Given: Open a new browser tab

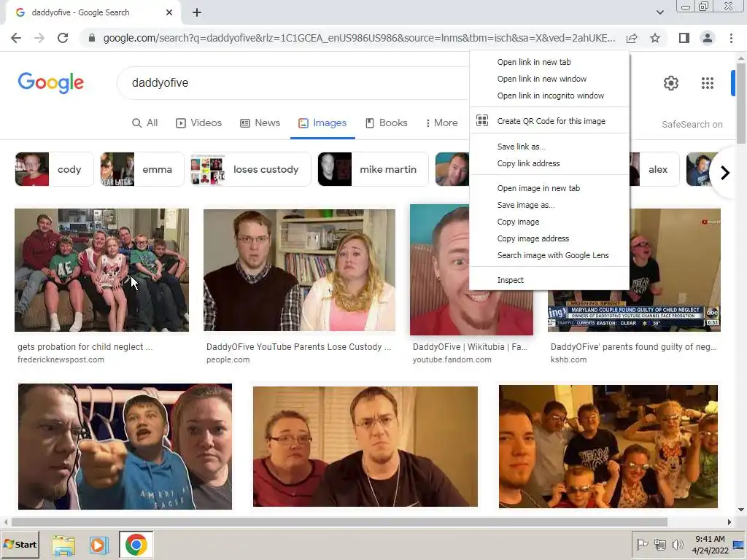Looking at the screenshot, I should click(x=197, y=13).
